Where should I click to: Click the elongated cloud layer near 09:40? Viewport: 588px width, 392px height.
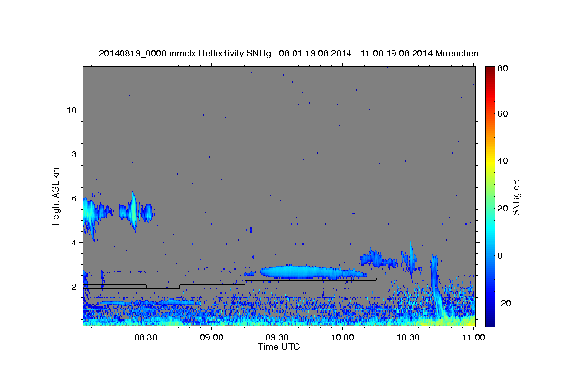314,272
